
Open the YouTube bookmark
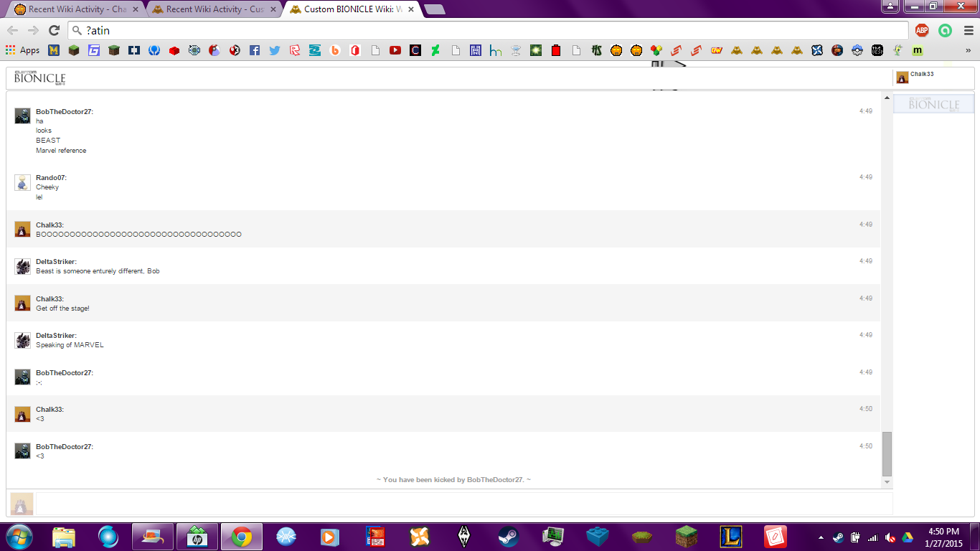click(395, 50)
